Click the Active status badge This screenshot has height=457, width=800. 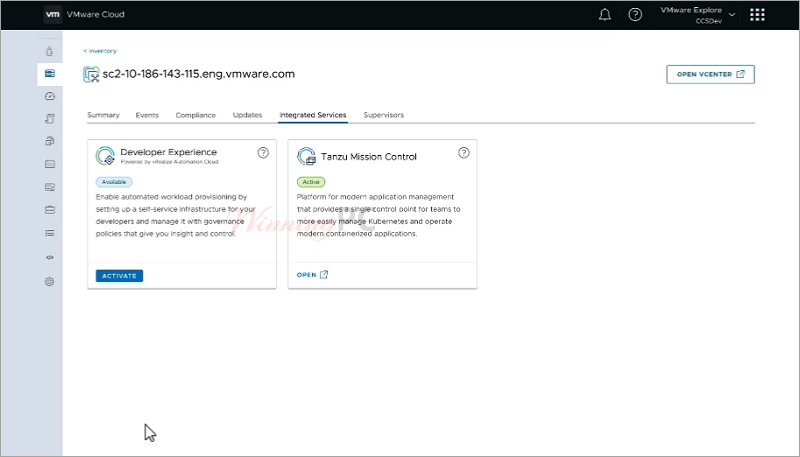pyautogui.click(x=311, y=182)
